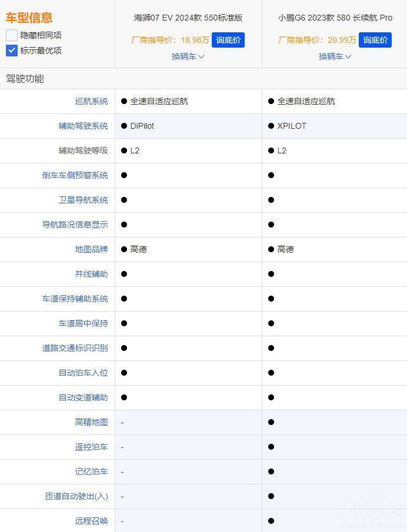
Task: Click the 小鹏G6 2023款 580 长续航 Pro title
Action: 335,18
